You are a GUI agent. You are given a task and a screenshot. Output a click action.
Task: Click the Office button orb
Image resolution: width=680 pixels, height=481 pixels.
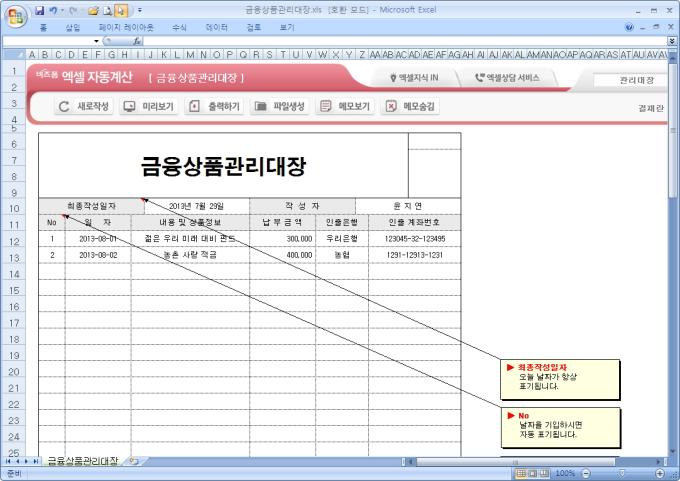(16, 17)
